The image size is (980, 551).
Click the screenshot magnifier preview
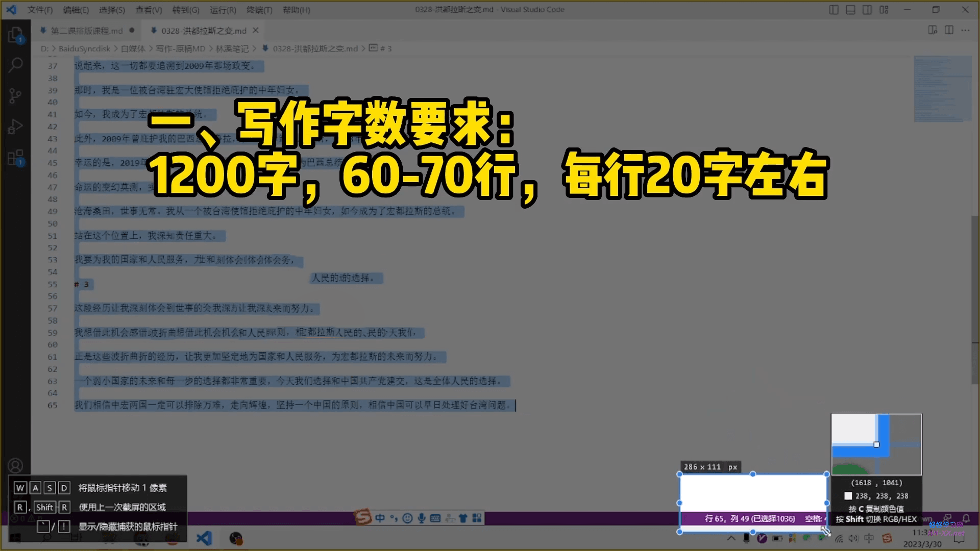click(876, 444)
